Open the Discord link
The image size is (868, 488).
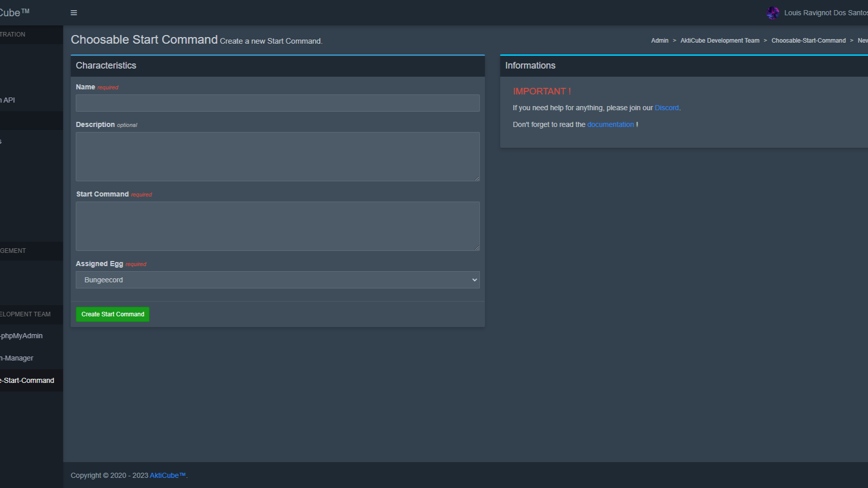[666, 108]
